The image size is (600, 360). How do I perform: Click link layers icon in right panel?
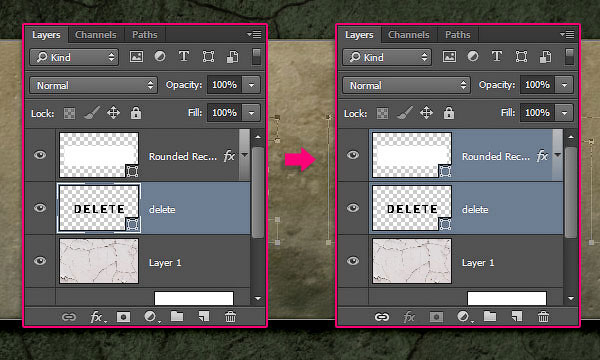382,317
